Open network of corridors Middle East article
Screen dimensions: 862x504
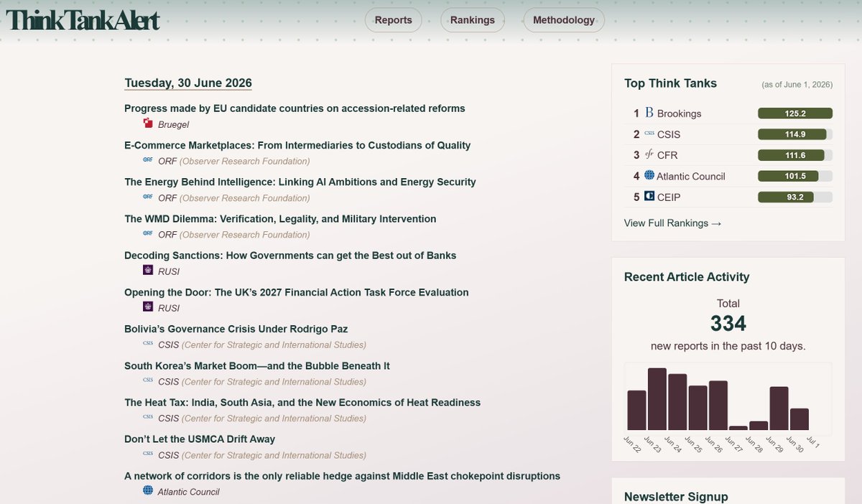tap(342, 475)
